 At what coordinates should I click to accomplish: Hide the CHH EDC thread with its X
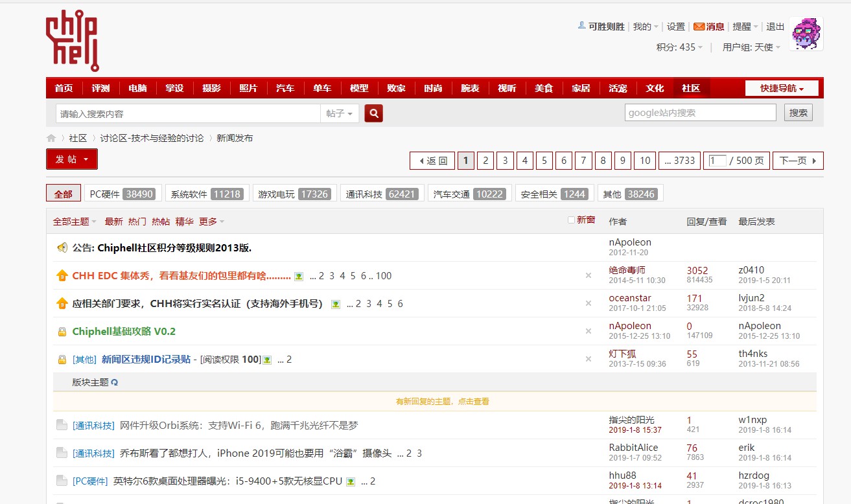click(589, 275)
